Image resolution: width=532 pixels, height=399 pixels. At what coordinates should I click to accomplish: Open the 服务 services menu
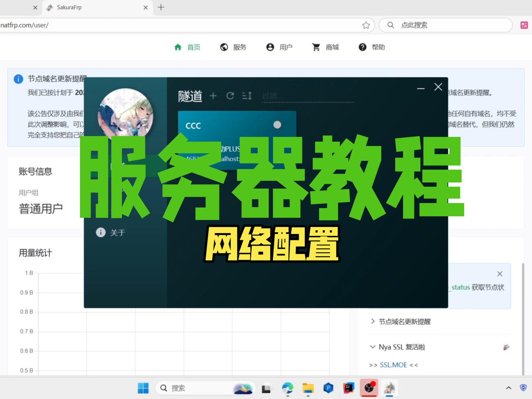coord(233,47)
